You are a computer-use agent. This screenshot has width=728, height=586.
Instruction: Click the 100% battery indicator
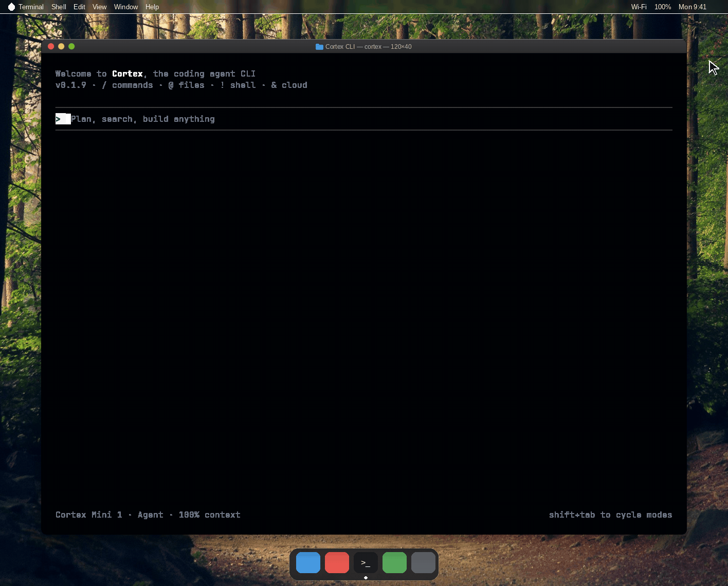pyautogui.click(x=662, y=7)
